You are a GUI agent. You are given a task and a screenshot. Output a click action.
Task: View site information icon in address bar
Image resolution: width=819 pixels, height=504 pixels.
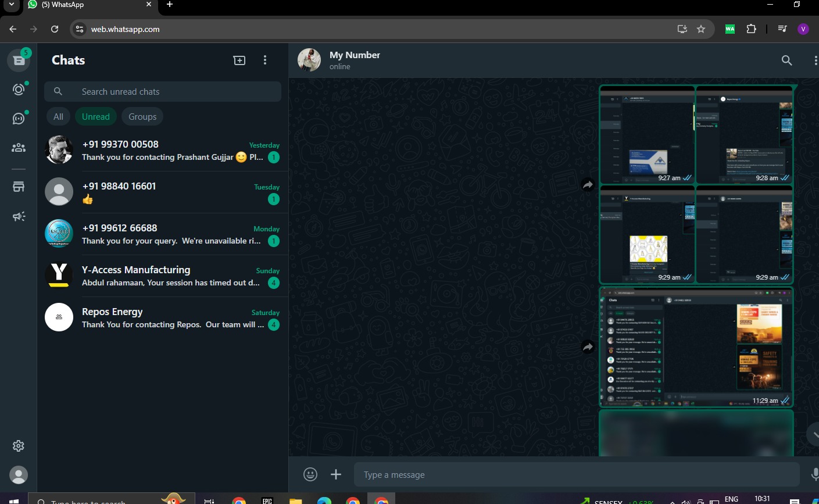pyautogui.click(x=80, y=29)
